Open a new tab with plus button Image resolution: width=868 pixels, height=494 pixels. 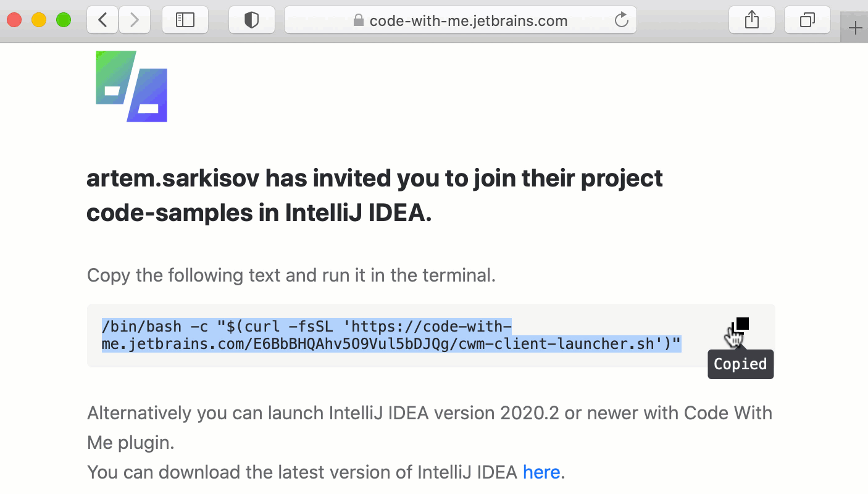pos(855,28)
